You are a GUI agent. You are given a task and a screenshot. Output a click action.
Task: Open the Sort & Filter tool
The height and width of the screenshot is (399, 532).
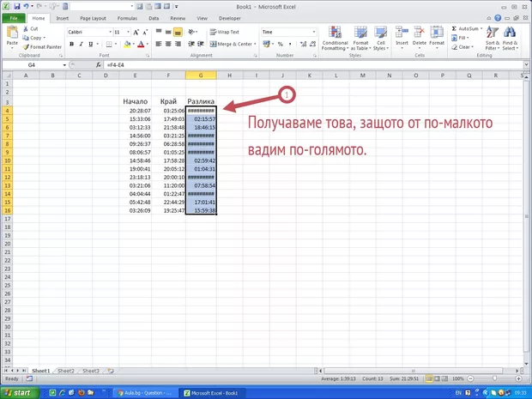tap(492, 36)
